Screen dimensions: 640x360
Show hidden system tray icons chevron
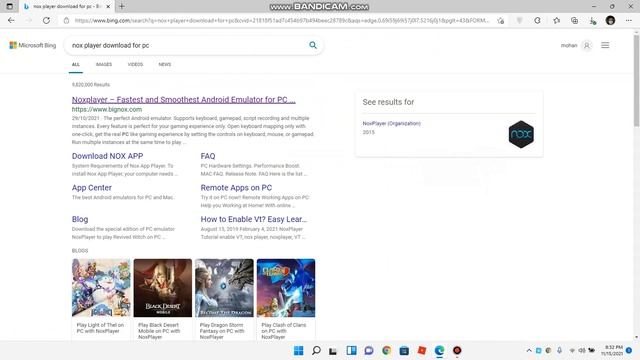(529, 351)
